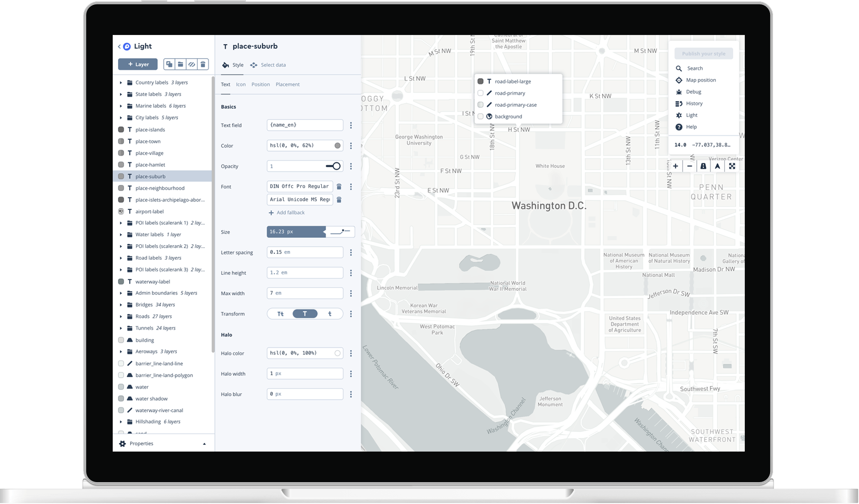Switch to the Style tab
859x504 pixels.
[x=233, y=65]
